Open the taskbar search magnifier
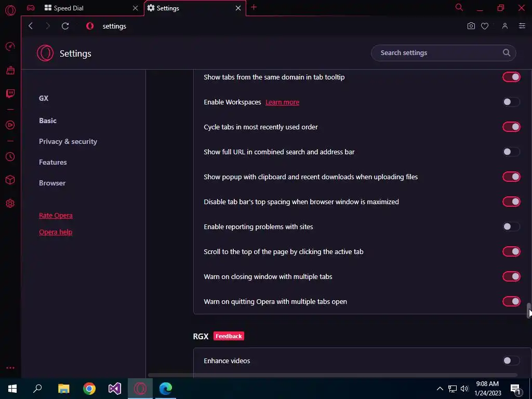 37,389
